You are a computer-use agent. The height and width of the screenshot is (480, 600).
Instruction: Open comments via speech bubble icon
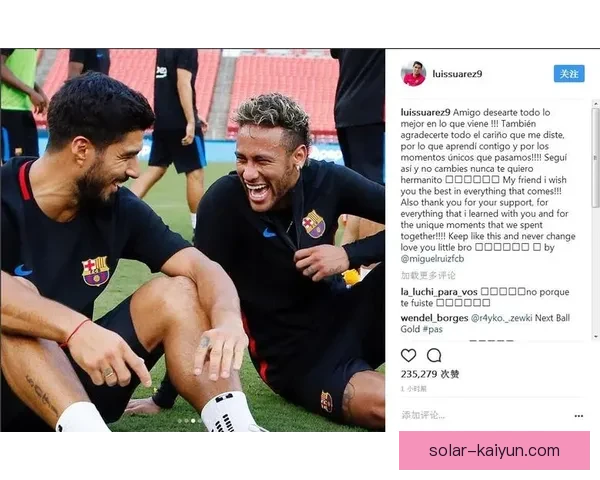[434, 356]
